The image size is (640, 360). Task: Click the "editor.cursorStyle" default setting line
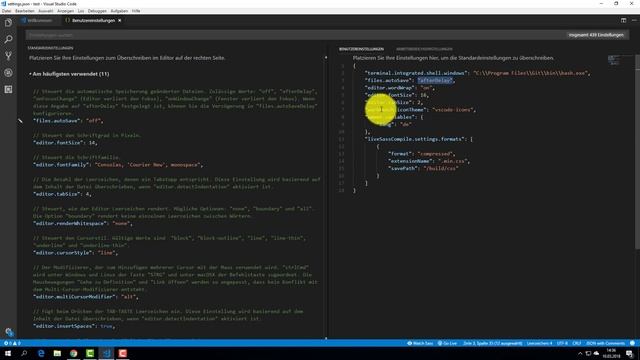click(76, 253)
